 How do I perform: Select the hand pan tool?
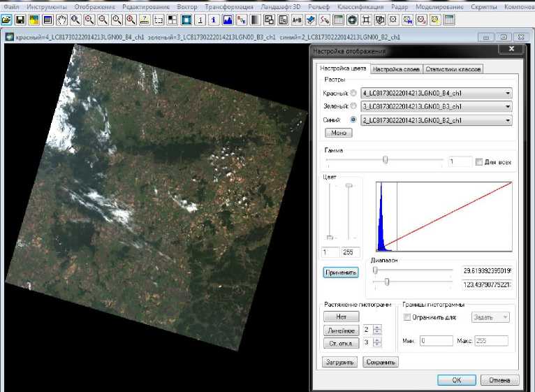pyautogui.click(x=61, y=20)
